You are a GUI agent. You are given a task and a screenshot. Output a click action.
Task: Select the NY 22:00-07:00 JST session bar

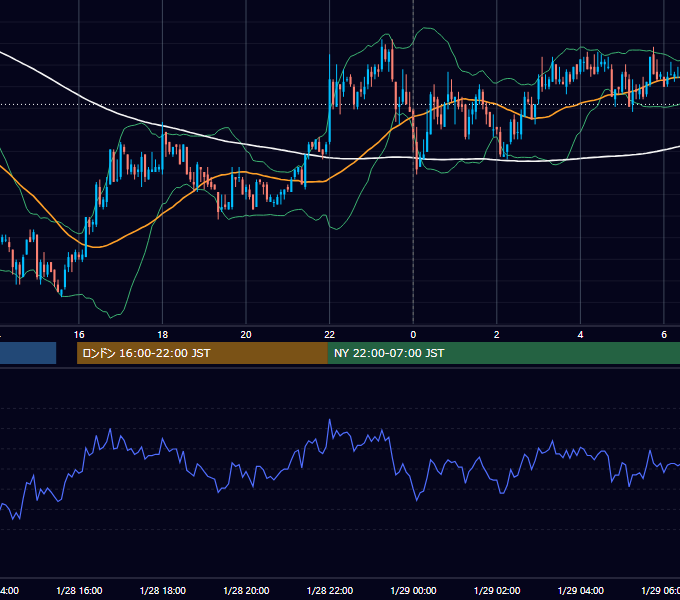(x=503, y=353)
